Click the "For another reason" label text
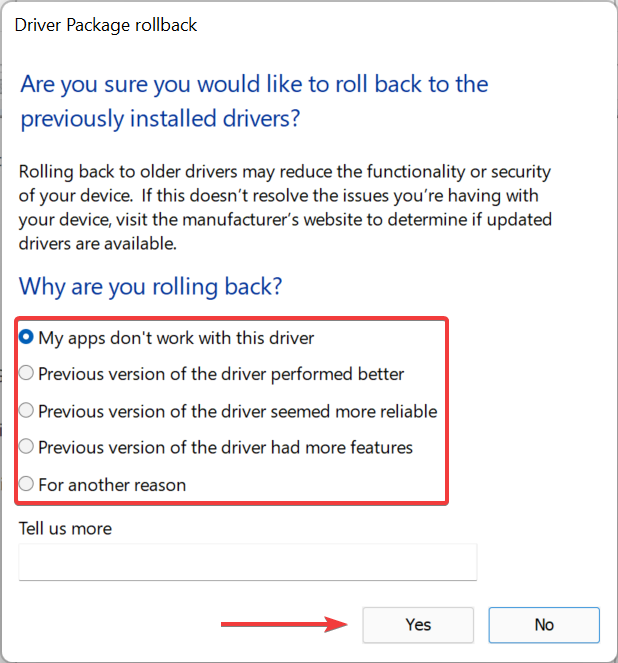This screenshot has width=618, height=663. coord(112,484)
